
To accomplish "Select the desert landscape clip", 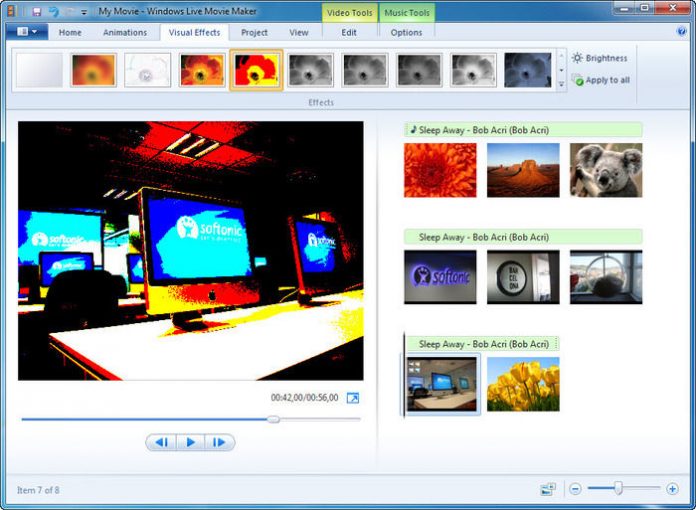I will point(523,170).
